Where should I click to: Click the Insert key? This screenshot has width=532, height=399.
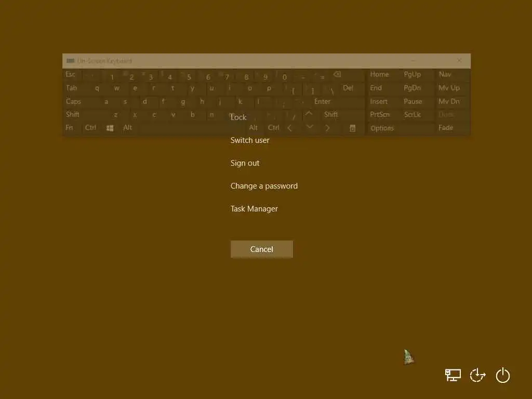coord(379,101)
